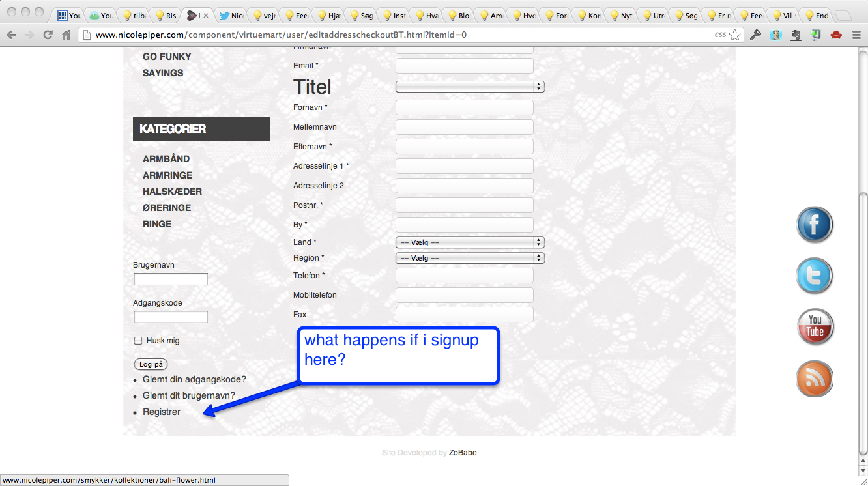Viewport: 868px width, 486px height.
Task: Enable the Husk mig checkbox
Action: 138,341
